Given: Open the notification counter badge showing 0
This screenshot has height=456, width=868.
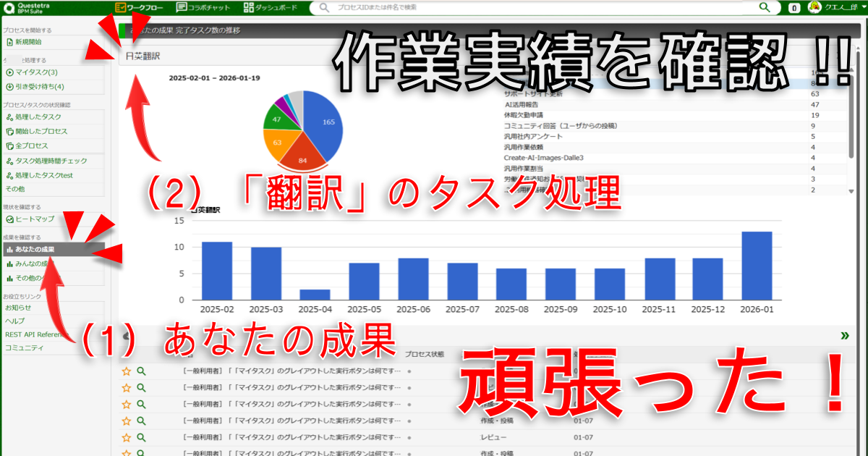Looking at the screenshot, I should point(793,8).
